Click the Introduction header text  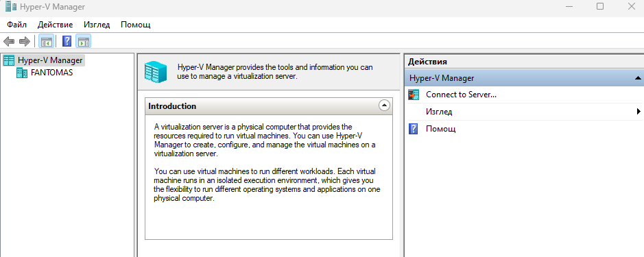click(172, 106)
